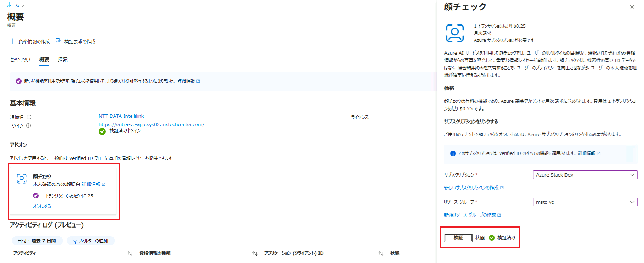Viewport: 644px width, 263px height.
Task: Click the plus icon for 資格情報の作成
Action: pyautogui.click(x=13, y=41)
